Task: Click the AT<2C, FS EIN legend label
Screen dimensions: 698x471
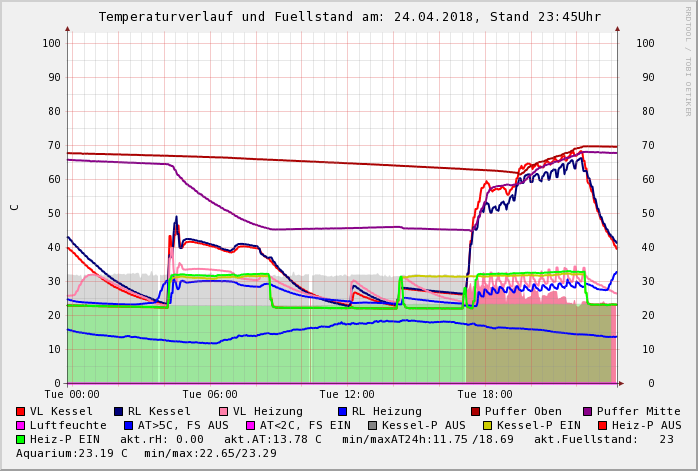Action: [305, 425]
